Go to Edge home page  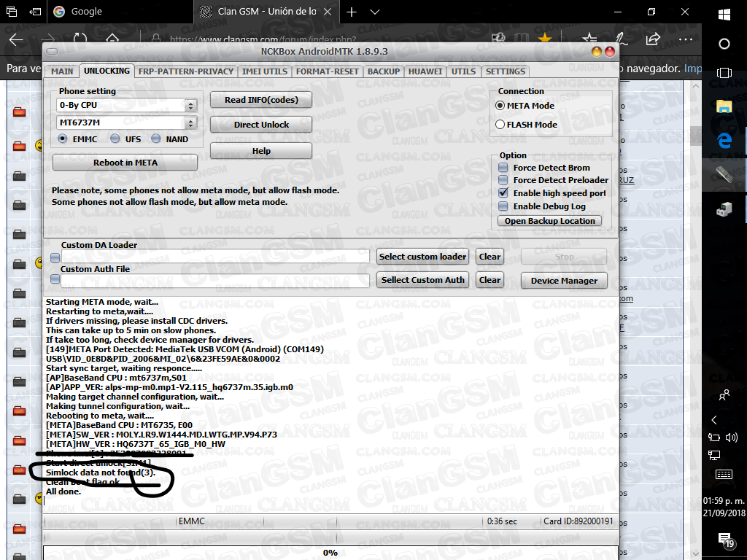112,38
